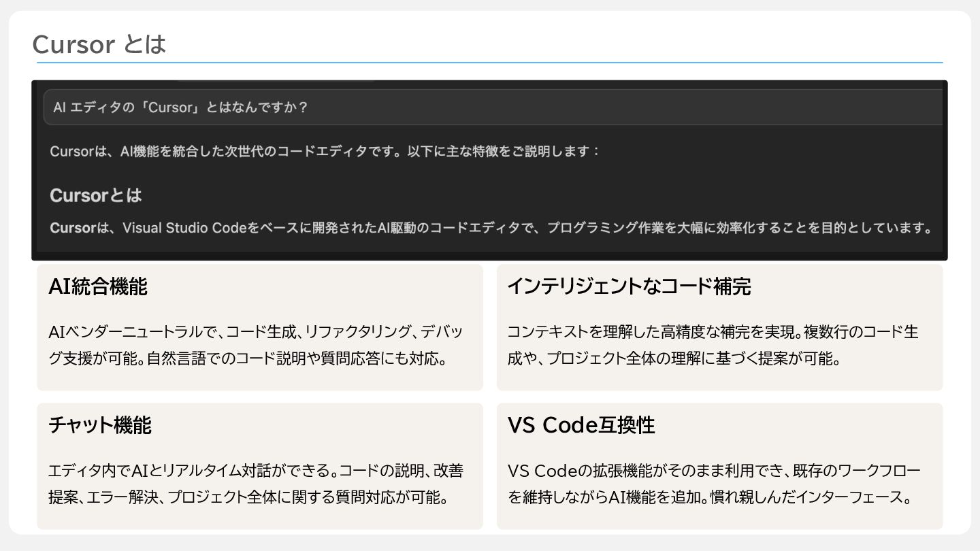Click the "AI統合機能" card heading

pos(98,286)
